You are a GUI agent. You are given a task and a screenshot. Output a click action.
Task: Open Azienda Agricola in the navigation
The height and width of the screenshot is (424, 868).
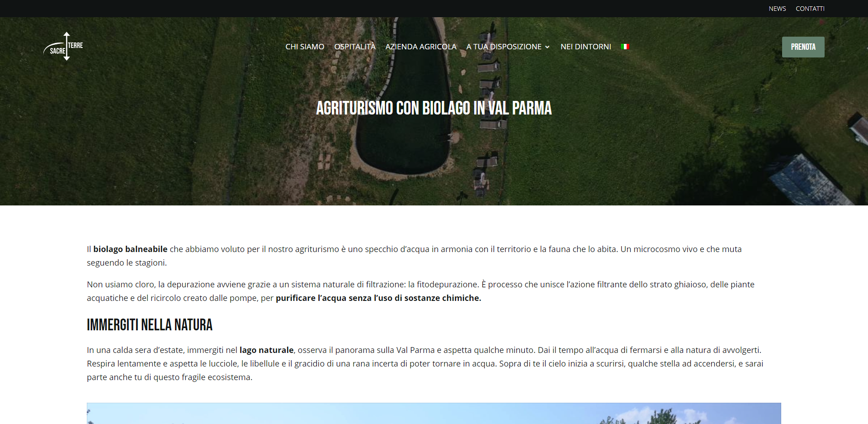[x=421, y=47]
